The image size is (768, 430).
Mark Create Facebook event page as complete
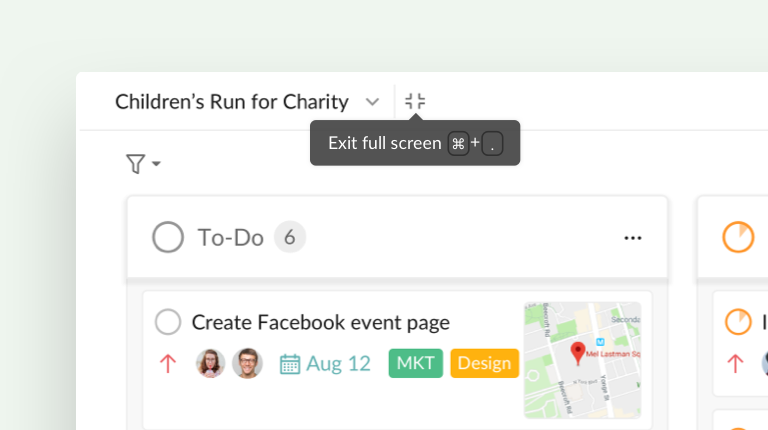(168, 322)
